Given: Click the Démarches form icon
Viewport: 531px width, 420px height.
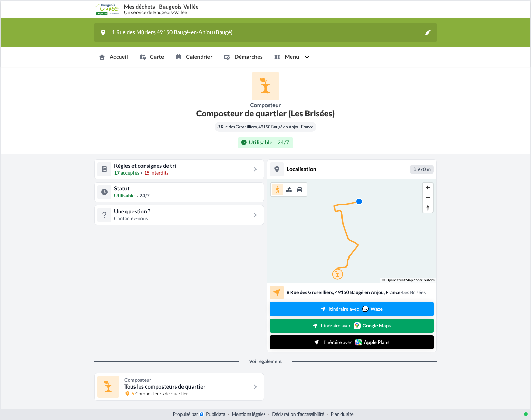Looking at the screenshot, I should tap(227, 57).
